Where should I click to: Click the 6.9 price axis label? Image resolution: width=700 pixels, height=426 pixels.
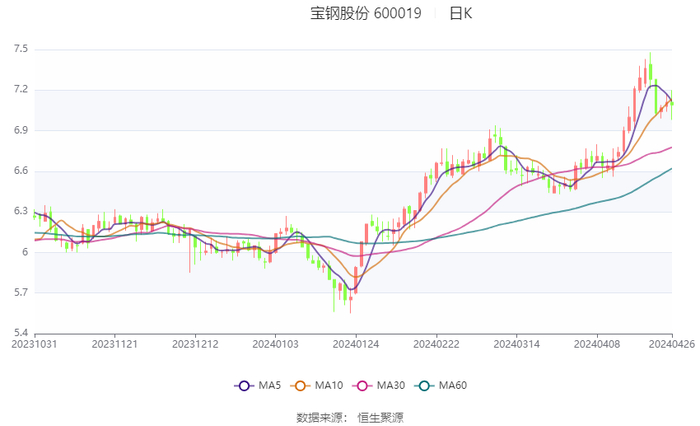pos(21,130)
